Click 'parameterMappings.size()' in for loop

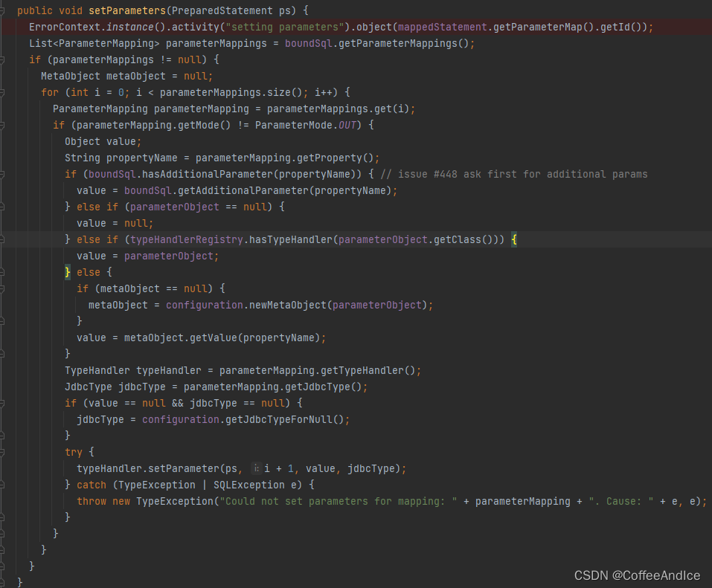coord(231,93)
